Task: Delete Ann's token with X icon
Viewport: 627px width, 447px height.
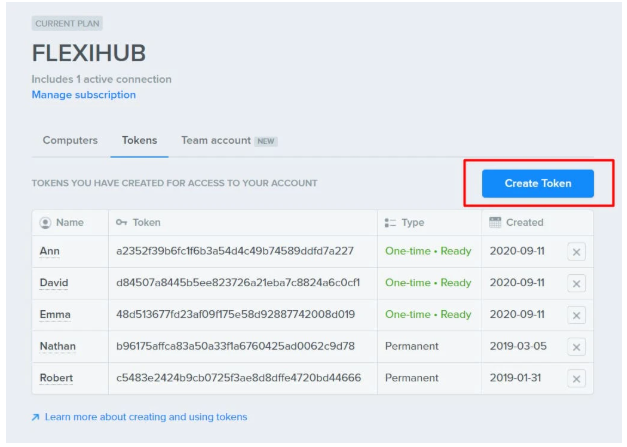Action: tap(576, 251)
